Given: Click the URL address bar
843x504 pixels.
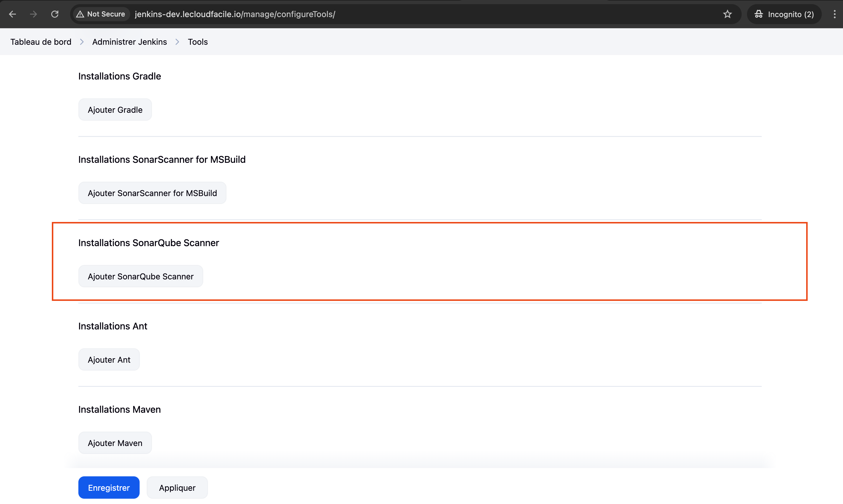Looking at the screenshot, I should [408, 14].
